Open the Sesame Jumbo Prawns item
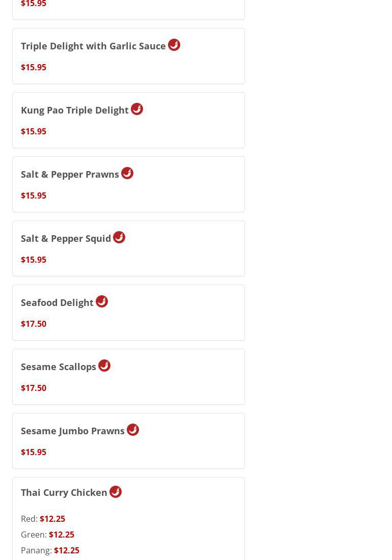This screenshot has height=560, width=392. (73, 431)
